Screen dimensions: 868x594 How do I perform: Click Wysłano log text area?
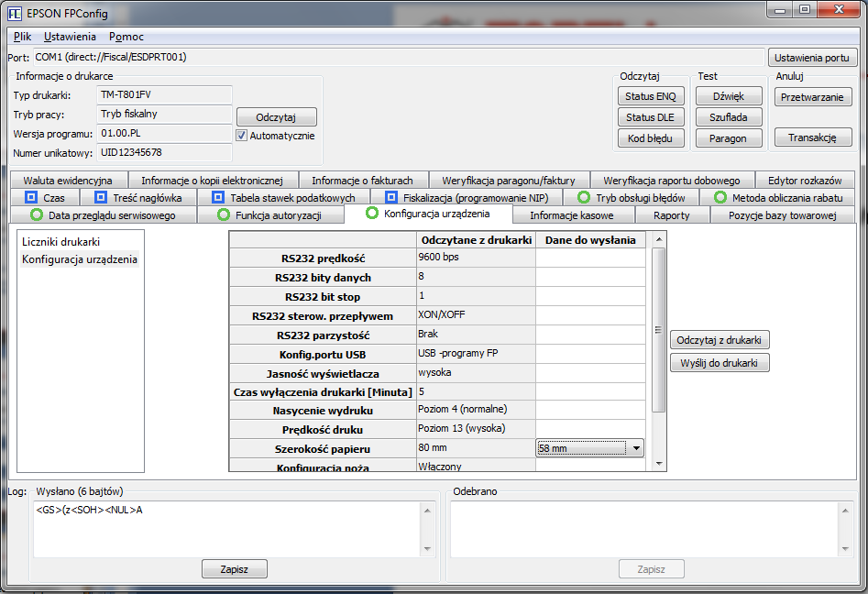(x=228, y=529)
